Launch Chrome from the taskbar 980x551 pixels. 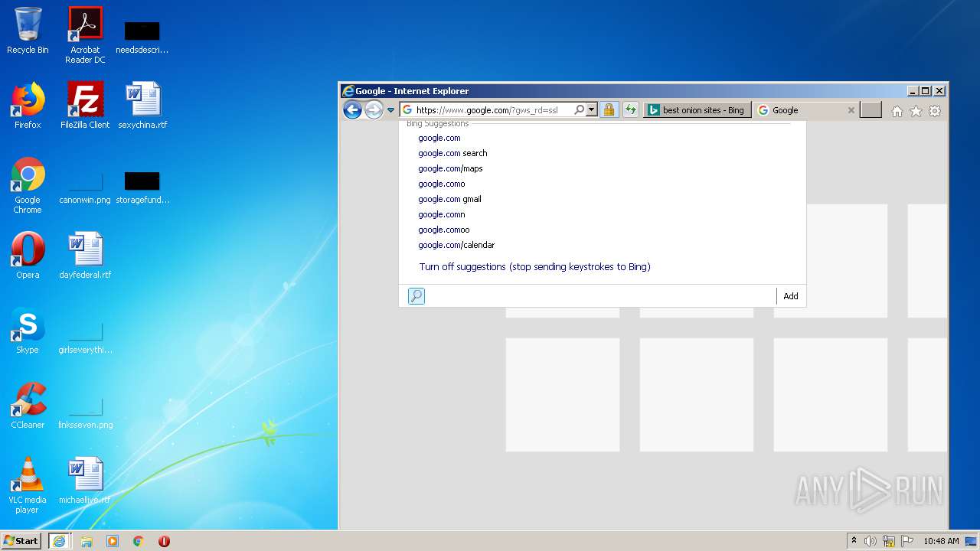[x=139, y=541]
